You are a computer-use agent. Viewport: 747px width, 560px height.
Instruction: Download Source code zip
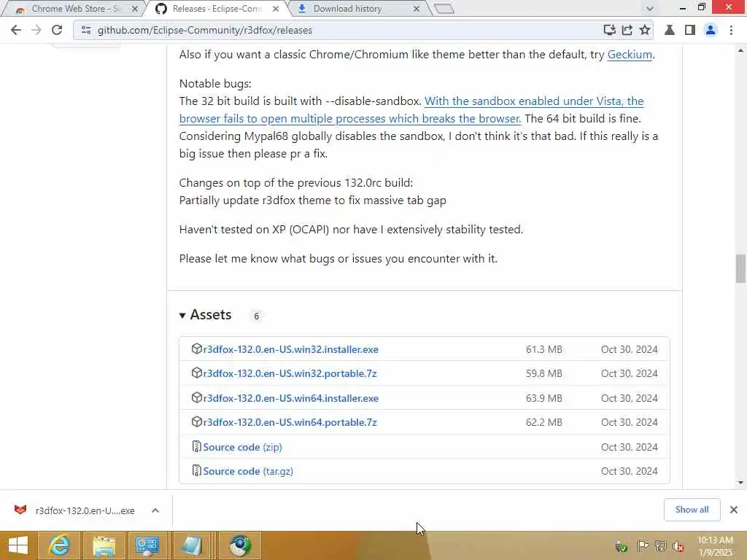(x=242, y=447)
